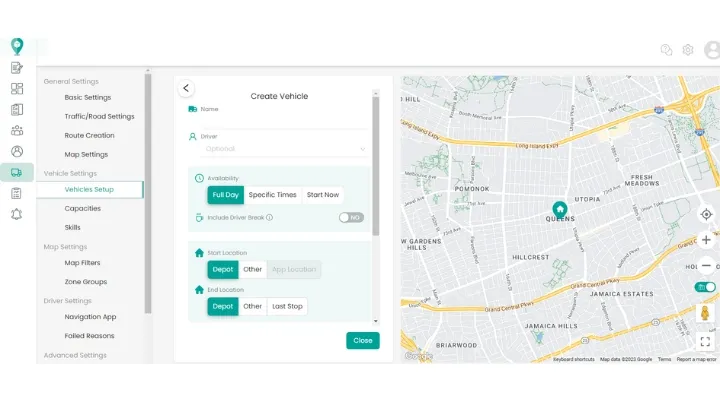Center map with my location icon
720x405 pixels.
pyautogui.click(x=706, y=214)
